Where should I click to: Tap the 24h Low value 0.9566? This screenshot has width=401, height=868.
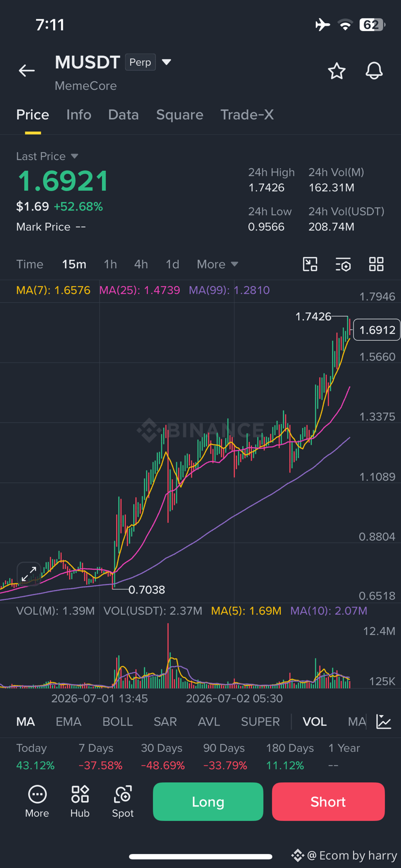click(x=266, y=227)
